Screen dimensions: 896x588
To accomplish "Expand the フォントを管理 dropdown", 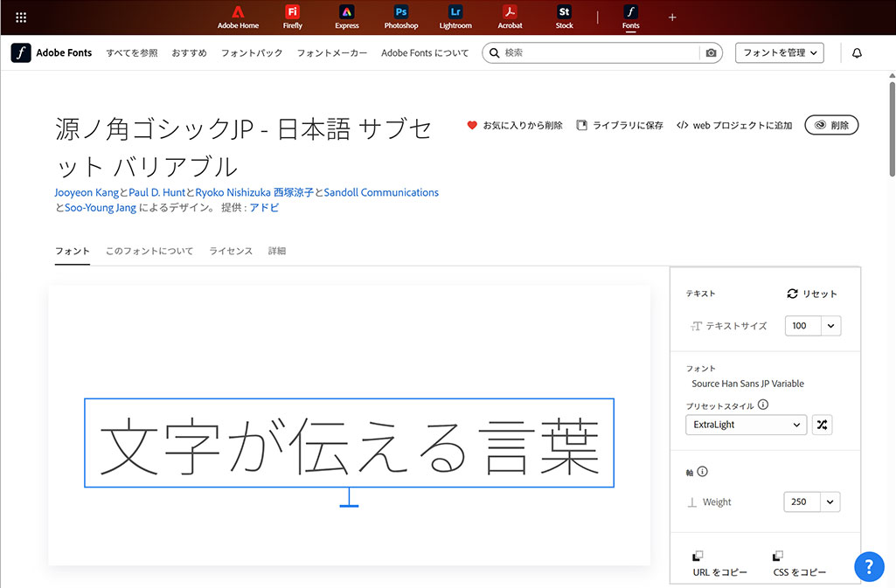I will [x=780, y=53].
